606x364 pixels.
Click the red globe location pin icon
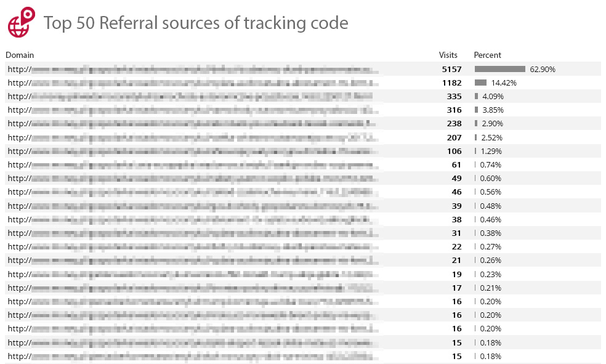(22, 22)
